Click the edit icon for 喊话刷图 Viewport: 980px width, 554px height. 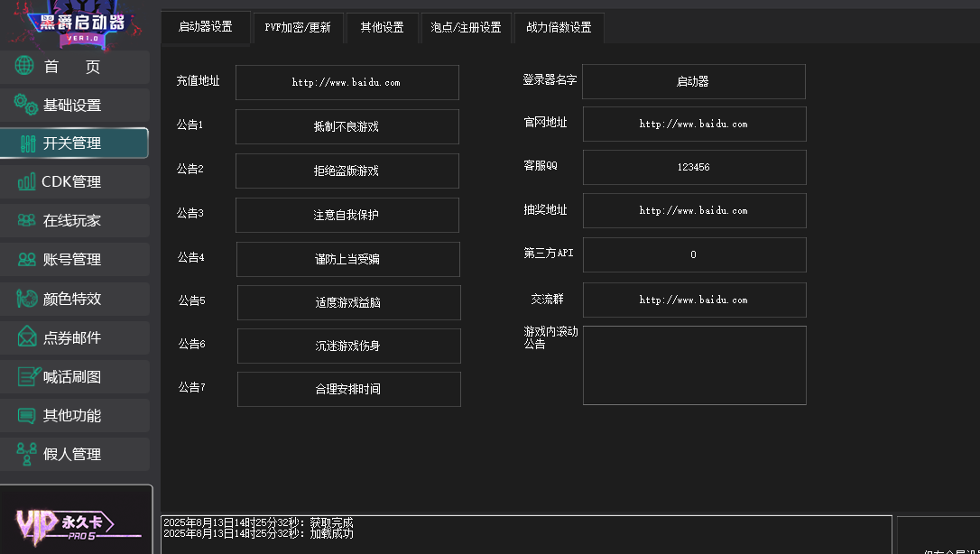pyautogui.click(x=29, y=376)
